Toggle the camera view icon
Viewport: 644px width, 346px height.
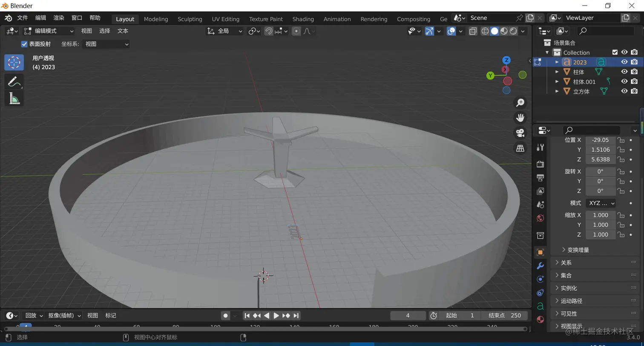coord(520,133)
